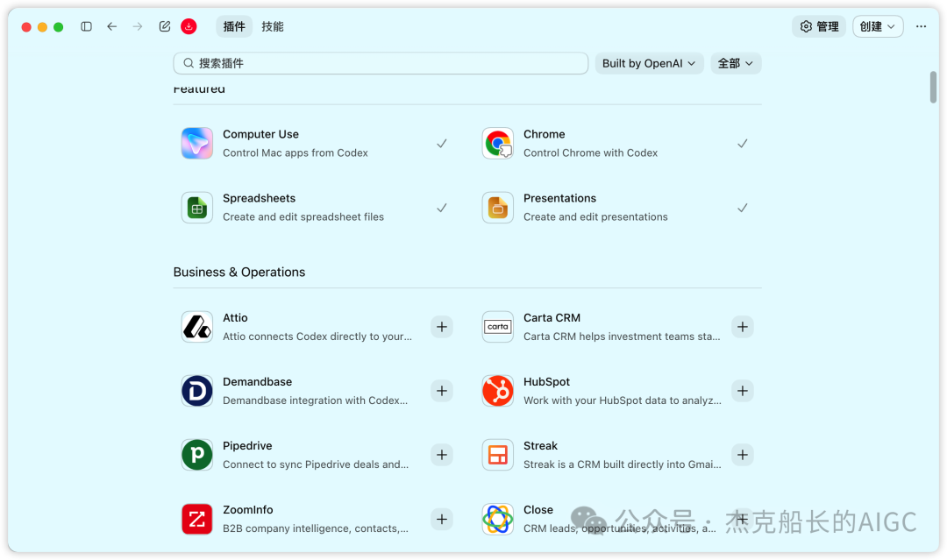Click the vertical scrollbar thumb

tap(933, 87)
